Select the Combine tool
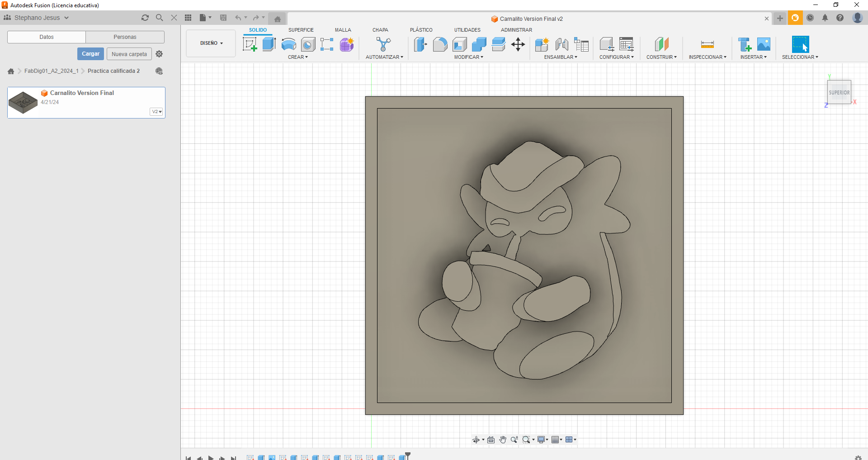The image size is (868, 460). click(x=479, y=44)
